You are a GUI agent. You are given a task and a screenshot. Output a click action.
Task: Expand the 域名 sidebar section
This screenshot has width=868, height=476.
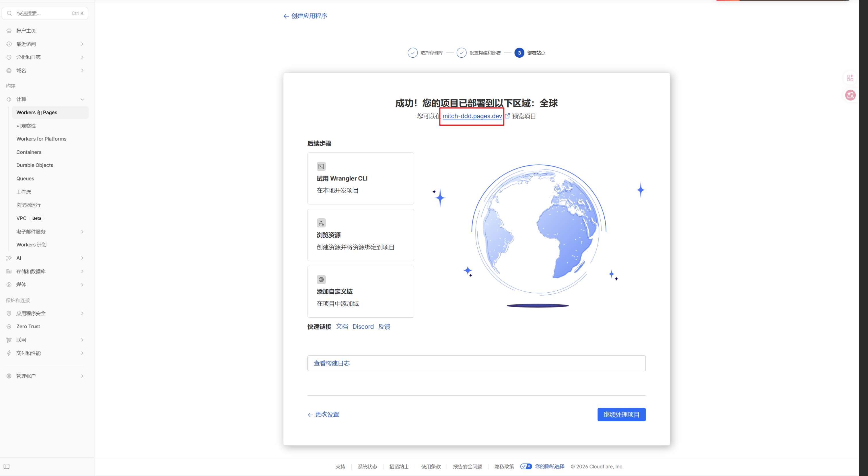pos(82,71)
